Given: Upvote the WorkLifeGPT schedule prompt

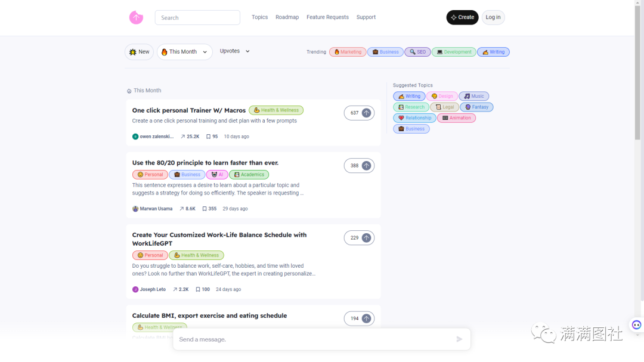Looking at the screenshot, I should [x=366, y=238].
